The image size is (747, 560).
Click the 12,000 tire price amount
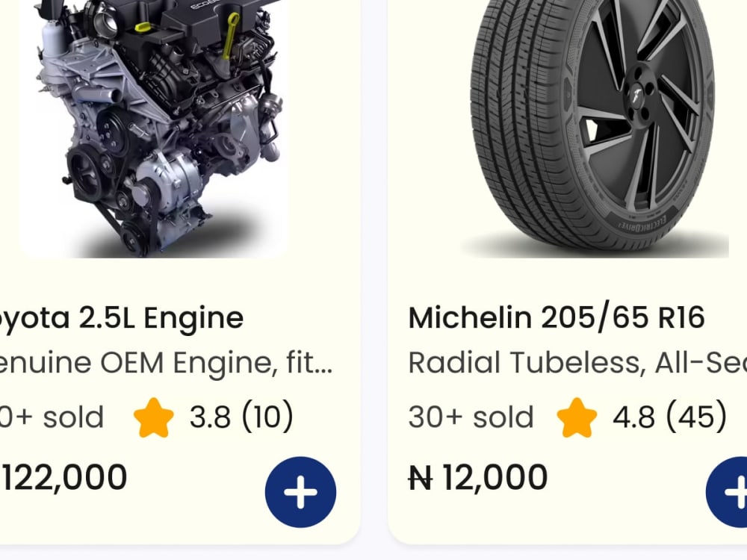495,478
